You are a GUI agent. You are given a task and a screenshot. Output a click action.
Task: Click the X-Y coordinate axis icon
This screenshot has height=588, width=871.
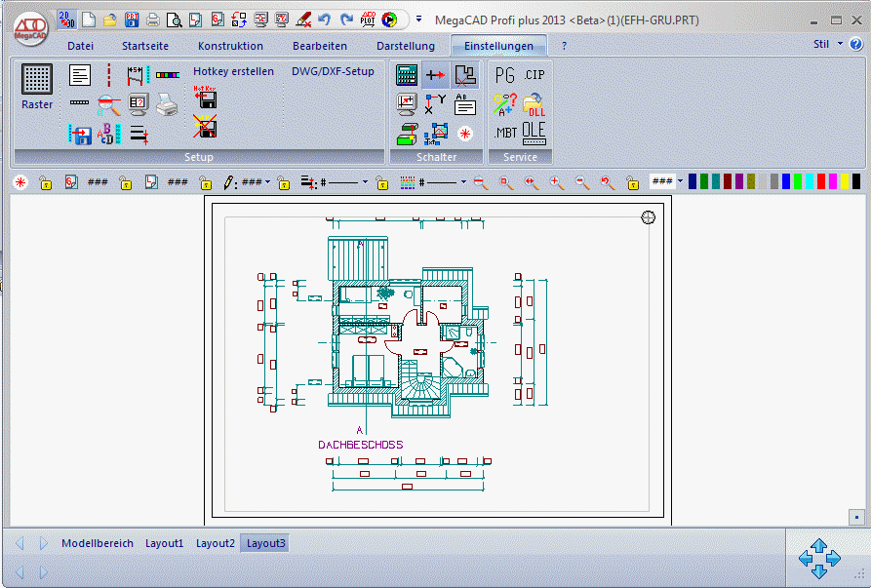tap(435, 103)
